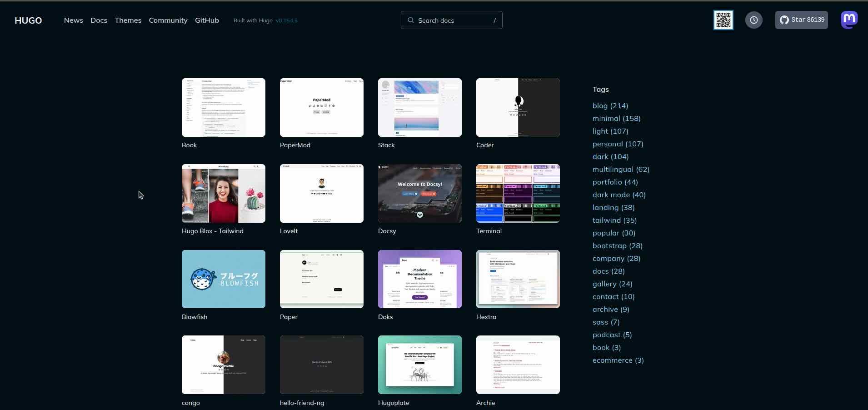868x410 pixels.
Task: Filter themes by docs (28) tag
Action: point(609,271)
